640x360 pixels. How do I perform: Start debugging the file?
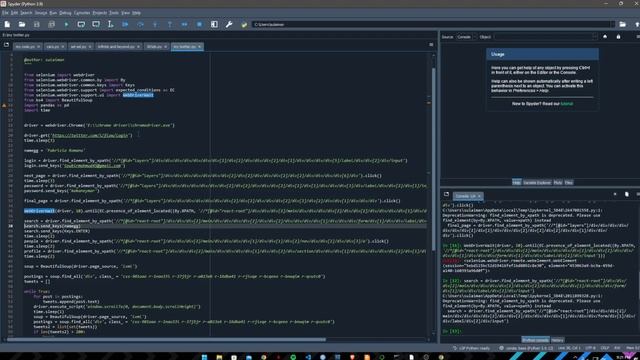(x=125, y=24)
